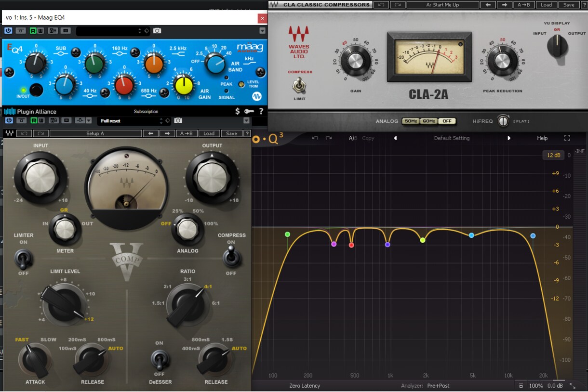
Task: Click the resize icon in Pro-Q 3 bottom corner
Action: click(573, 386)
